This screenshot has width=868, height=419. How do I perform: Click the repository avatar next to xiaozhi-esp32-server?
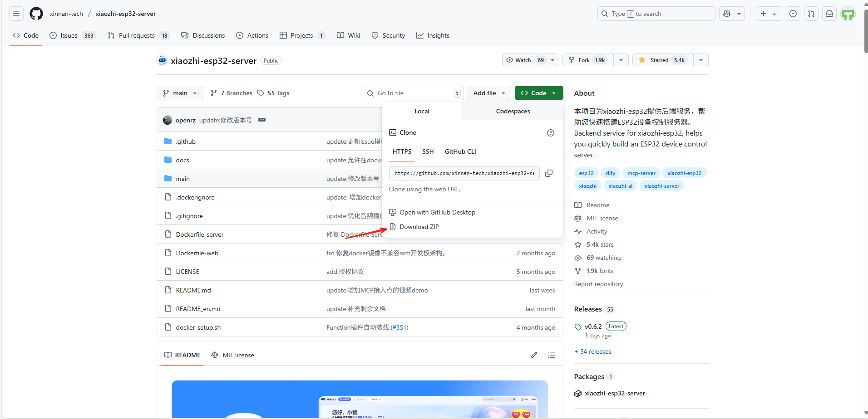pos(162,60)
